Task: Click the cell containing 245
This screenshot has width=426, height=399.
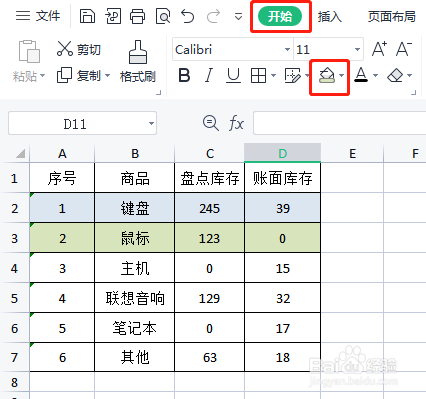Action: coord(210,208)
